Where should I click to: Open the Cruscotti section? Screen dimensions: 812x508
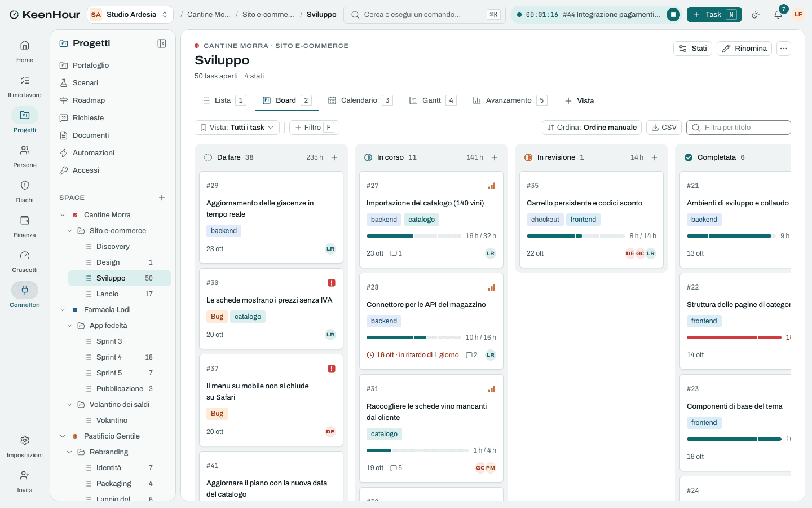tap(25, 261)
